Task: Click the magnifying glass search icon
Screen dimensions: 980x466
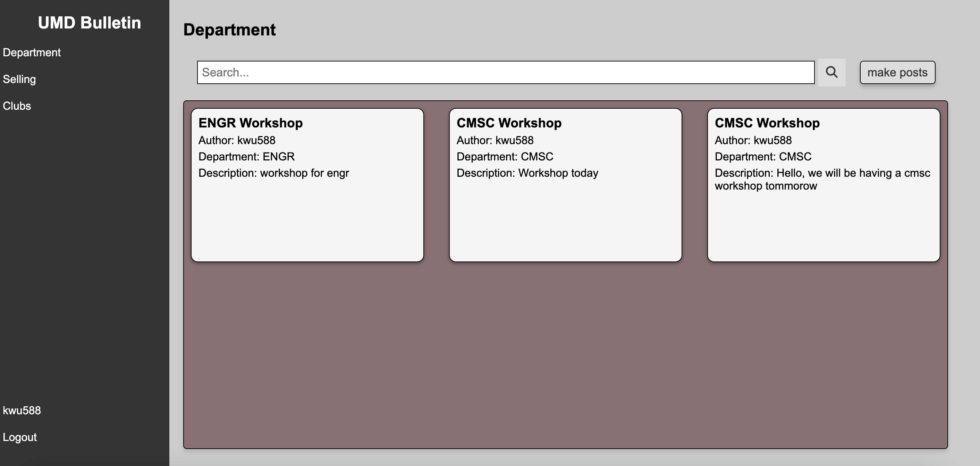Action: [831, 72]
